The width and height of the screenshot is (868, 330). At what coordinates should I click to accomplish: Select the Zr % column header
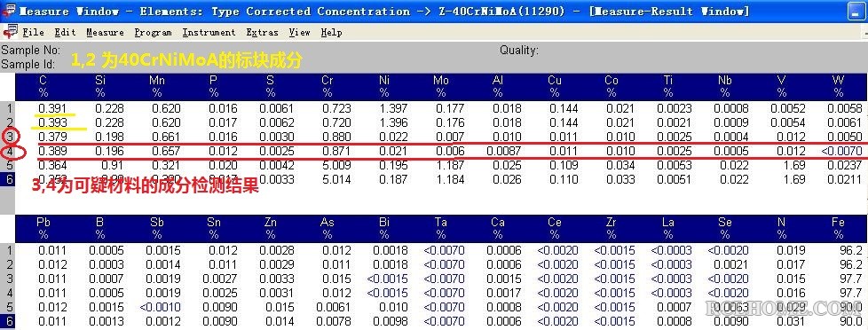click(612, 228)
